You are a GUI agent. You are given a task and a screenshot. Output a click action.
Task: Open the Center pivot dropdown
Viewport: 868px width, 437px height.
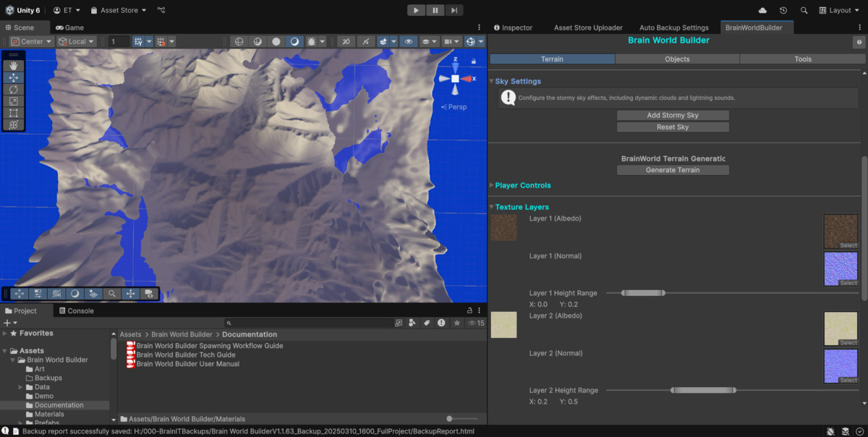(32, 41)
